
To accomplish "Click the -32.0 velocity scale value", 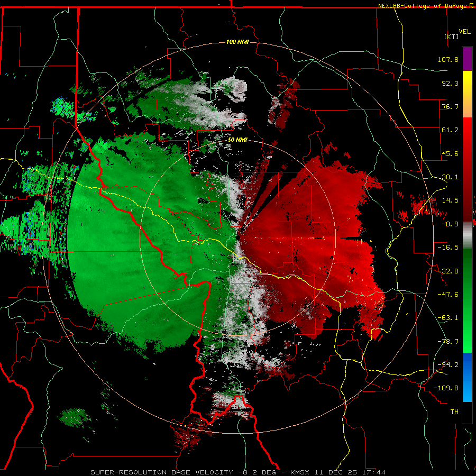I will click(448, 271).
